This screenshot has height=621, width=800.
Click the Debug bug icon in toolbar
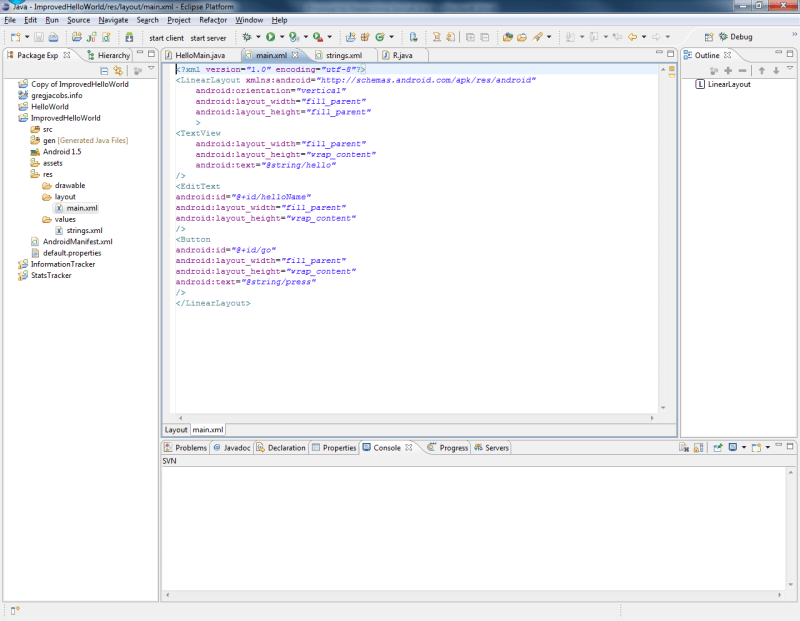tap(247, 37)
